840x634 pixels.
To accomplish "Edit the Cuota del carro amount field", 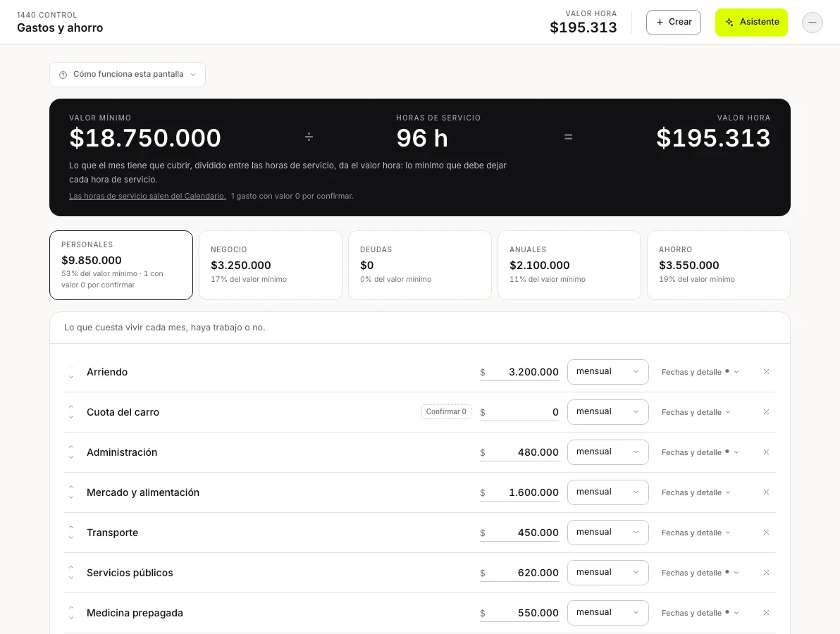I will 519,412.
